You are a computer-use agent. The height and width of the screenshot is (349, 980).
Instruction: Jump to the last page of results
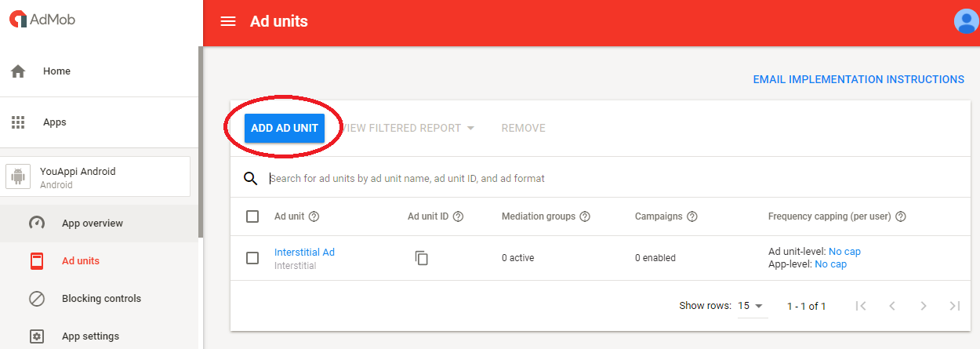(x=954, y=306)
